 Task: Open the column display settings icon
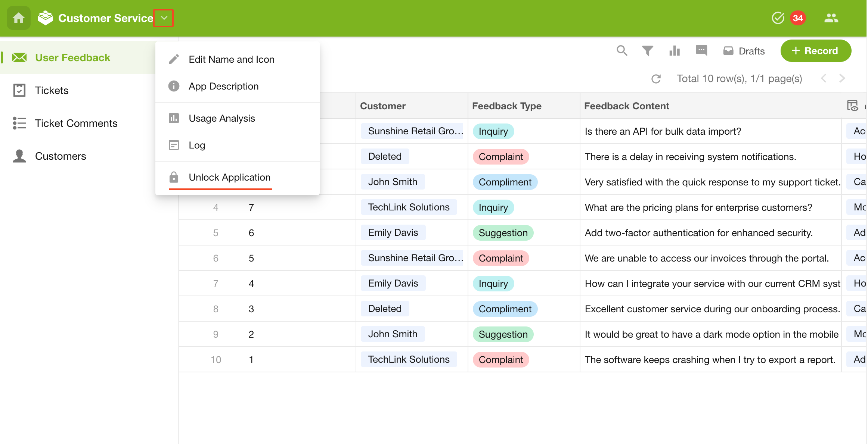(x=853, y=106)
